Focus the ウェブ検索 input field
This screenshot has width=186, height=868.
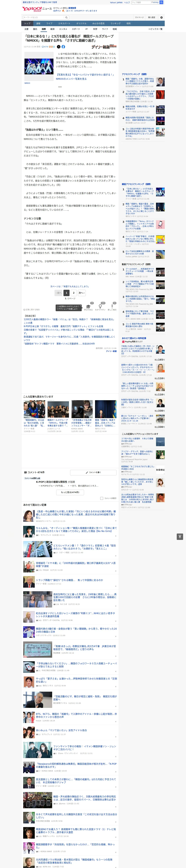141,2
